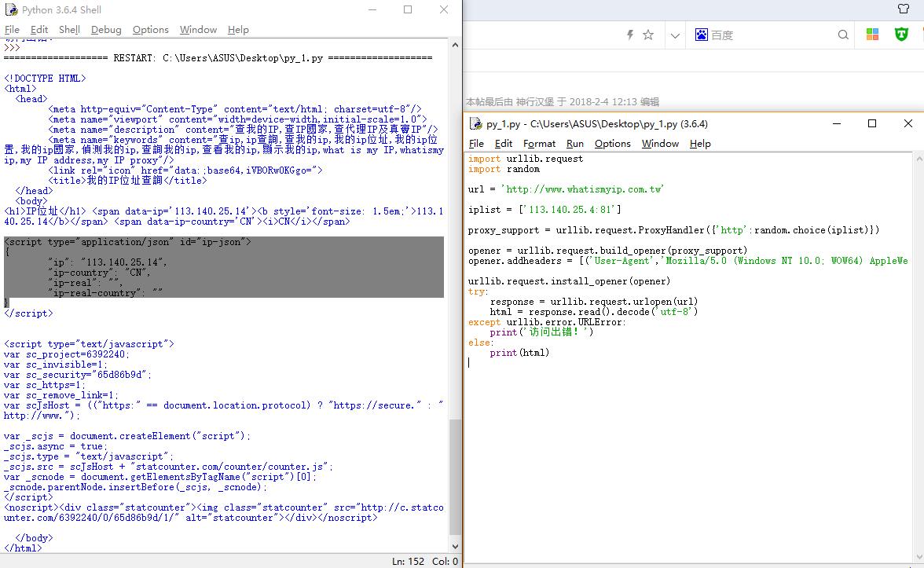Screen dimensions: 924x568
Task: Click the green shield security icon
Action: point(901,35)
